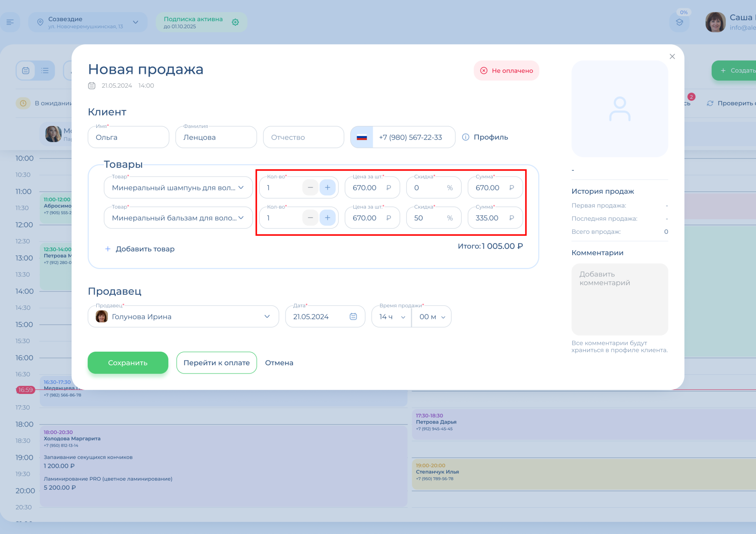Click the Профиль info icon
Screen dimensions: 756x534
click(x=465, y=137)
